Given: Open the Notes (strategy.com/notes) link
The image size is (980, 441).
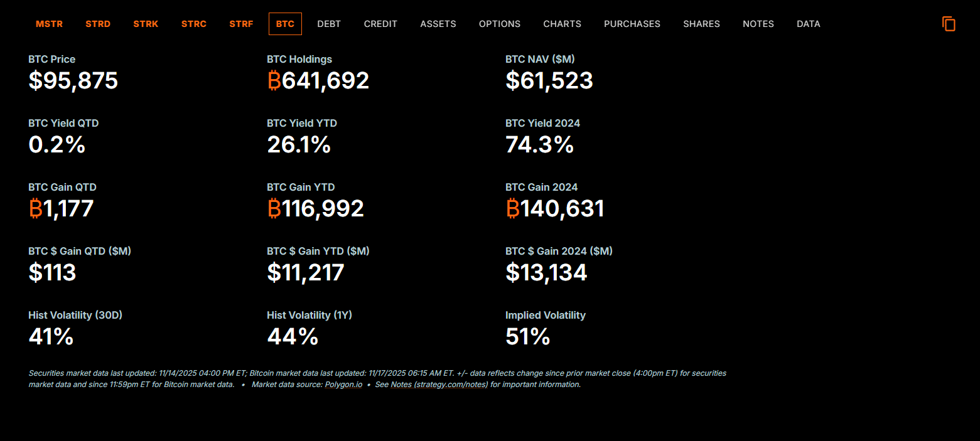Looking at the screenshot, I should click(439, 385).
